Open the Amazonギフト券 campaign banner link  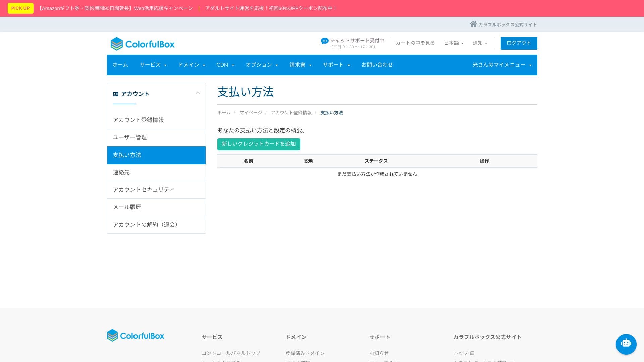tap(115, 8)
